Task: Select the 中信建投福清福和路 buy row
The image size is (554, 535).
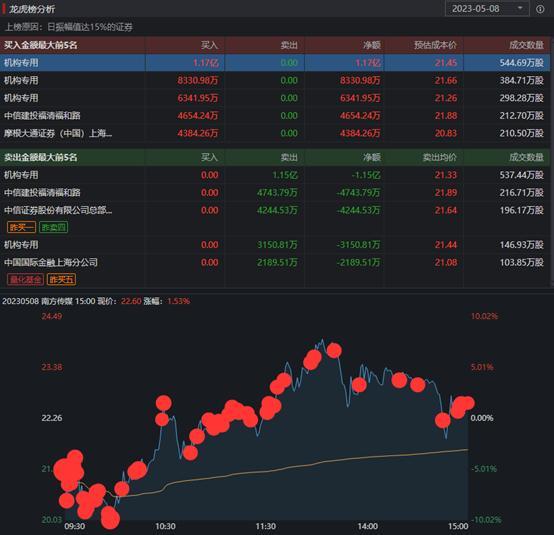Action: (x=275, y=116)
